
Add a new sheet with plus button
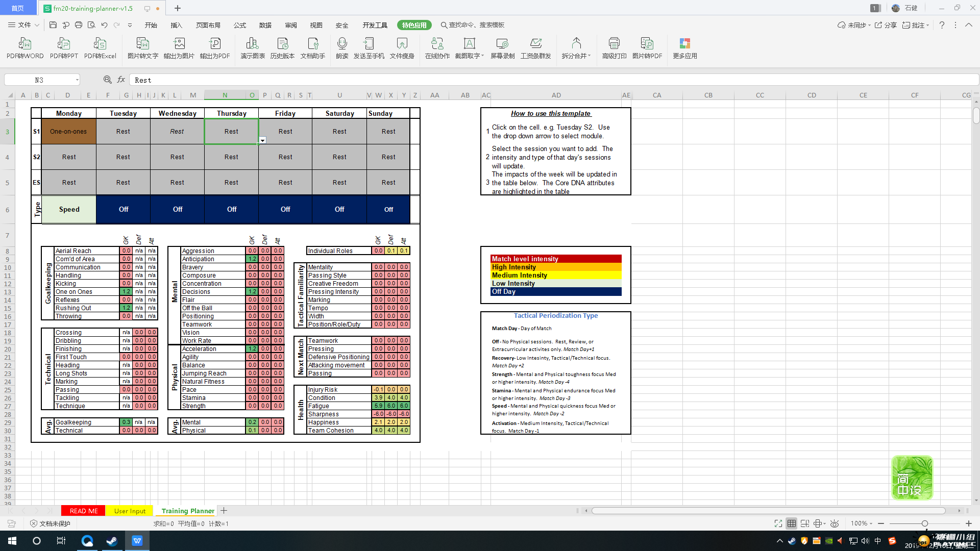click(x=224, y=511)
